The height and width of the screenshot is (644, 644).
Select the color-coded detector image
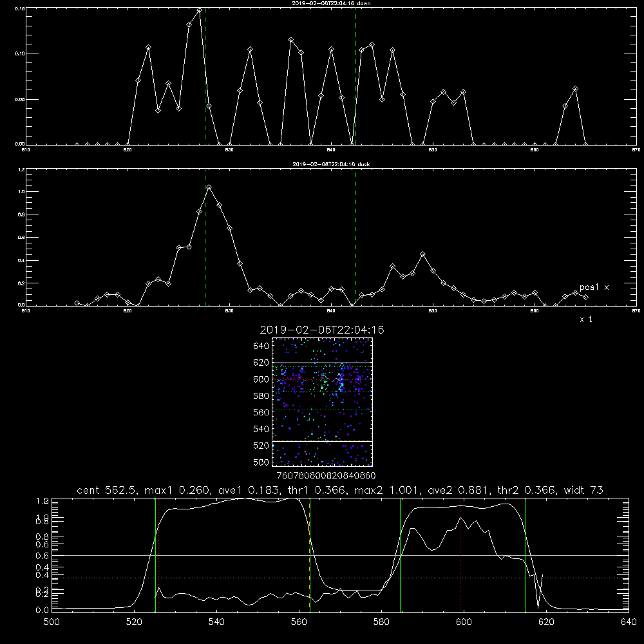[x=322, y=402]
